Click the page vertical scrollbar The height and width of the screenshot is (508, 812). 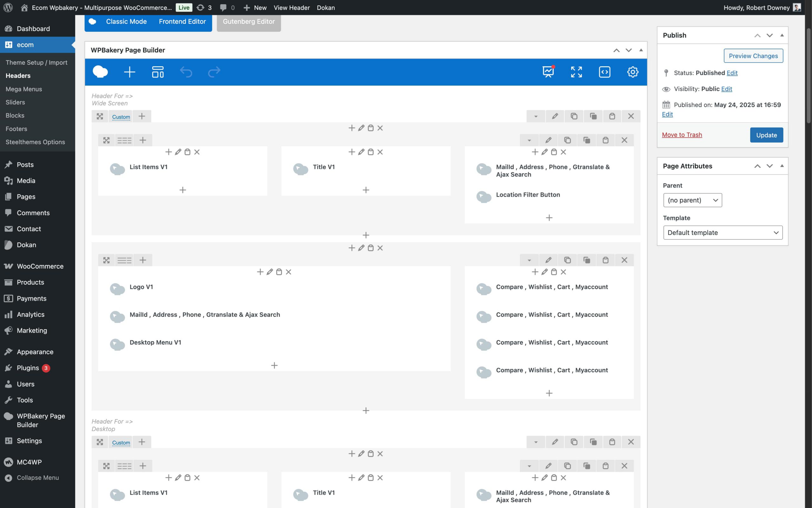pyautogui.click(x=809, y=76)
